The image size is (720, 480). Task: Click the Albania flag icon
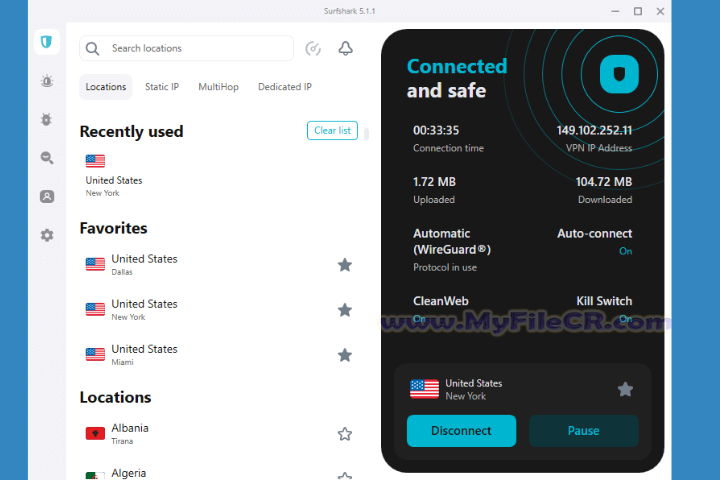tap(95, 433)
